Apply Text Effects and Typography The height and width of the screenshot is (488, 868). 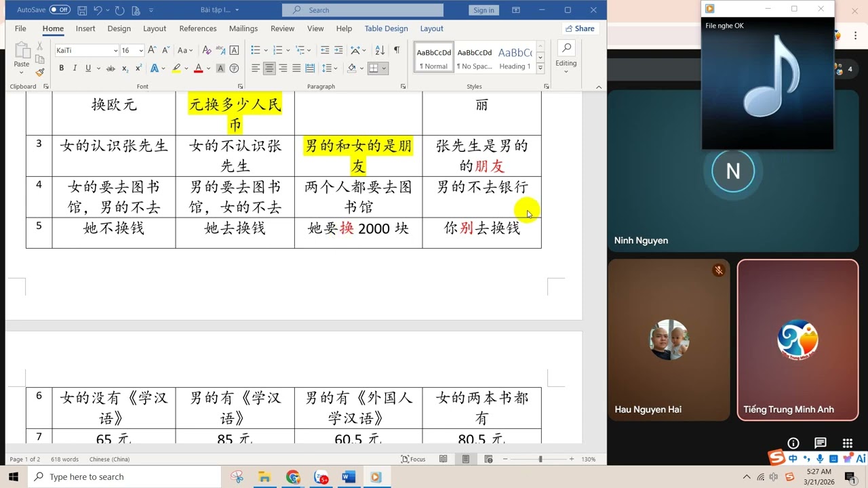155,68
